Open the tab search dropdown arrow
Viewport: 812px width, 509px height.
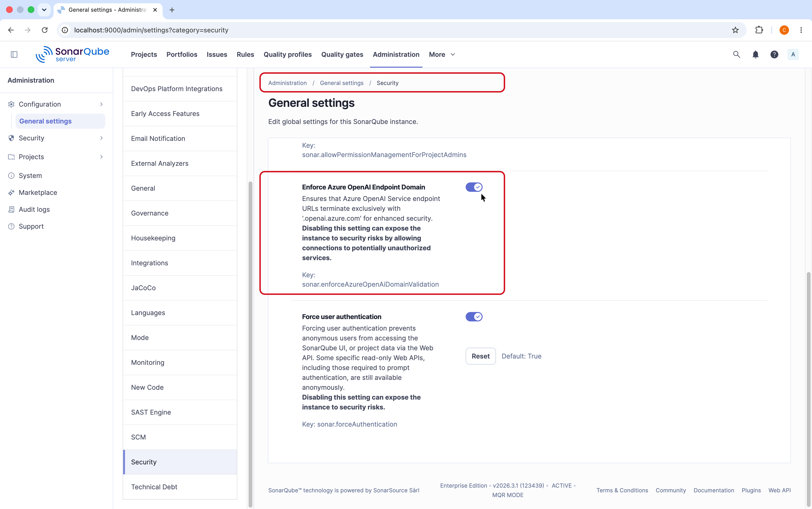(x=44, y=10)
